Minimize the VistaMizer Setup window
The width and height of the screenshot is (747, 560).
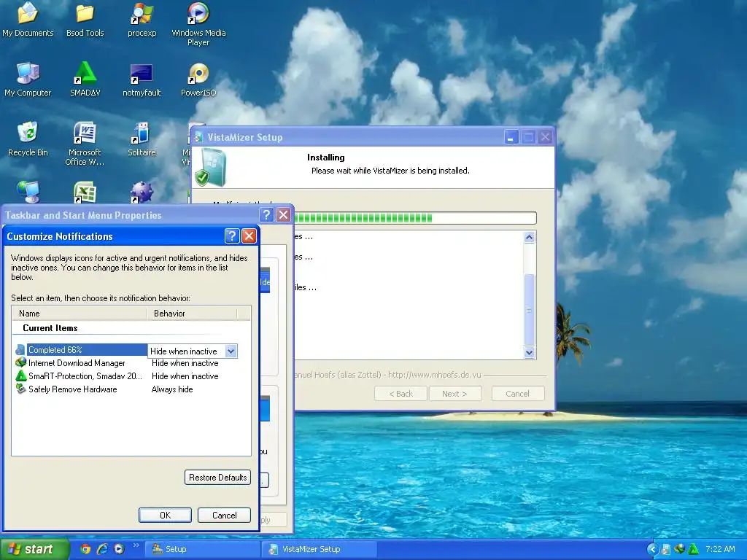pyautogui.click(x=511, y=138)
